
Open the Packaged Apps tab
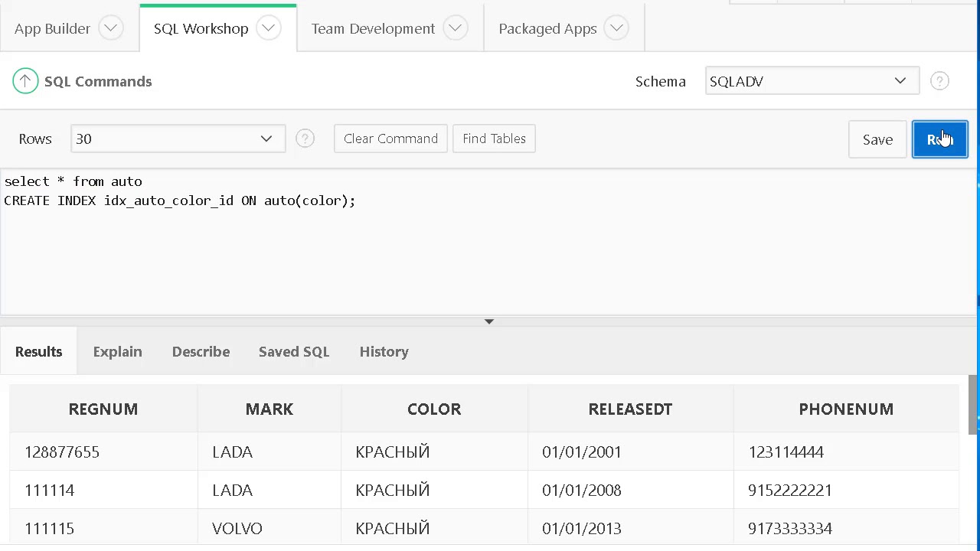click(x=547, y=28)
